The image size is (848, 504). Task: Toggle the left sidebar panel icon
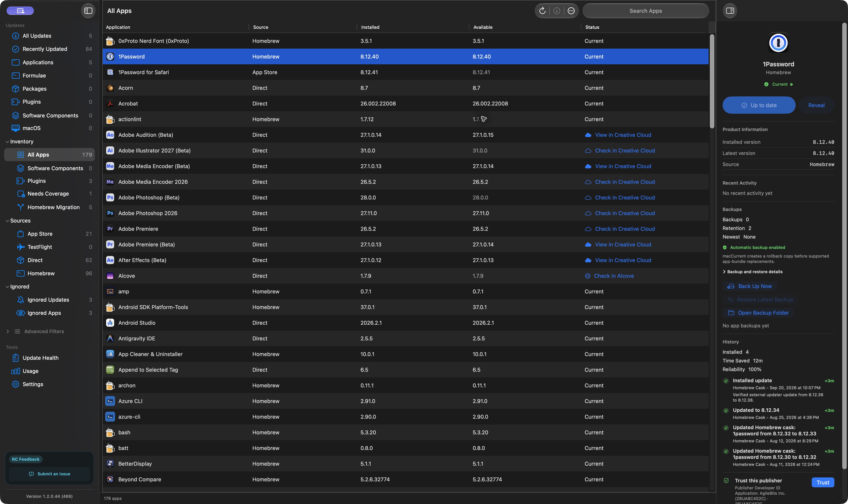[x=88, y=11]
